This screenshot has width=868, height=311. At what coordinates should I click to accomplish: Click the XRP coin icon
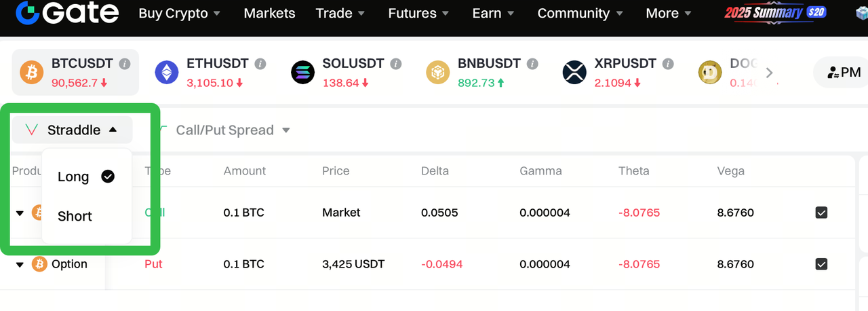(574, 72)
